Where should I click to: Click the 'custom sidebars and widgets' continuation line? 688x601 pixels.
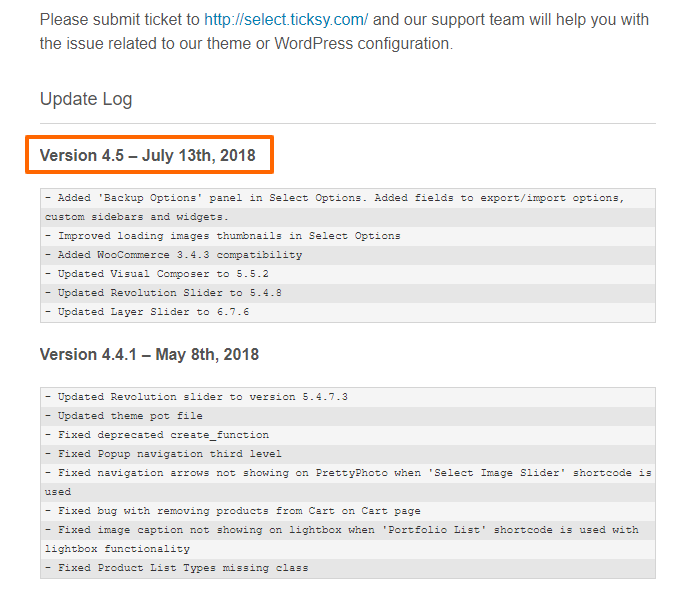pos(348,217)
